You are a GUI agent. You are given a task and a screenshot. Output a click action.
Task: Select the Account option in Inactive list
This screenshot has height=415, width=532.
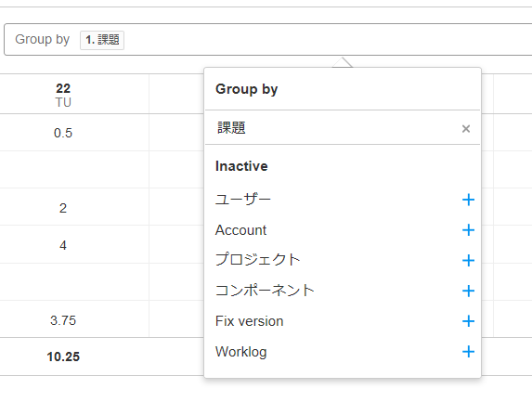240,230
